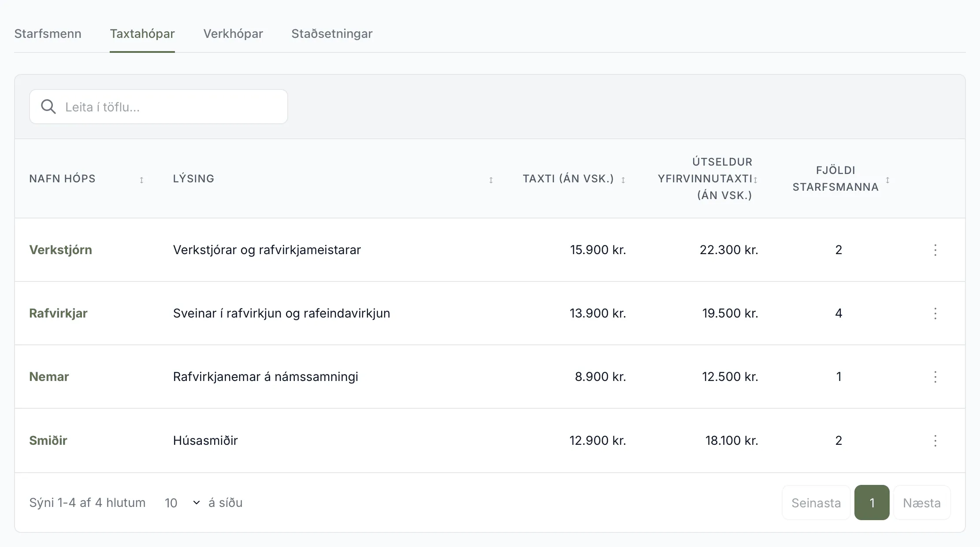Open the Staðsetningar tab
The height and width of the screenshot is (547, 980).
click(x=332, y=34)
